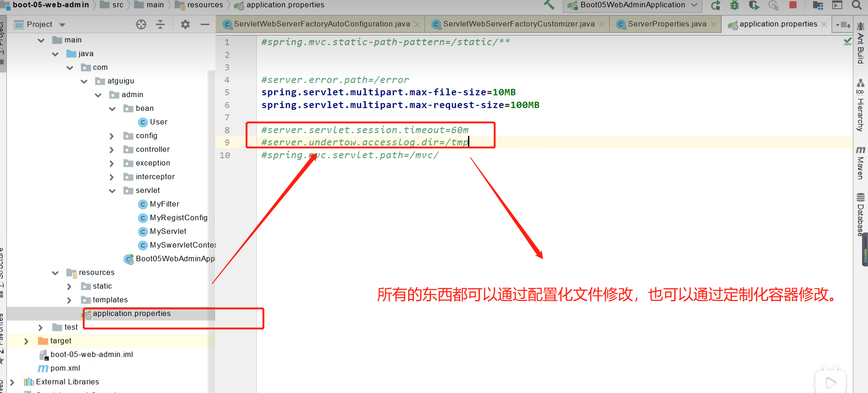Expand the controller package
Image resolution: width=868 pixels, height=393 pixels.
[112, 150]
